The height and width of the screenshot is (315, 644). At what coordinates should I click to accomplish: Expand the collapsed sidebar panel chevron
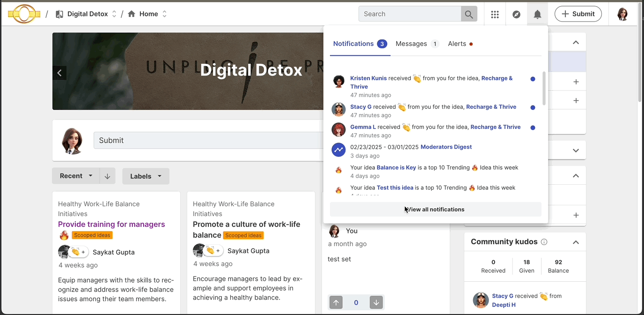click(x=576, y=150)
